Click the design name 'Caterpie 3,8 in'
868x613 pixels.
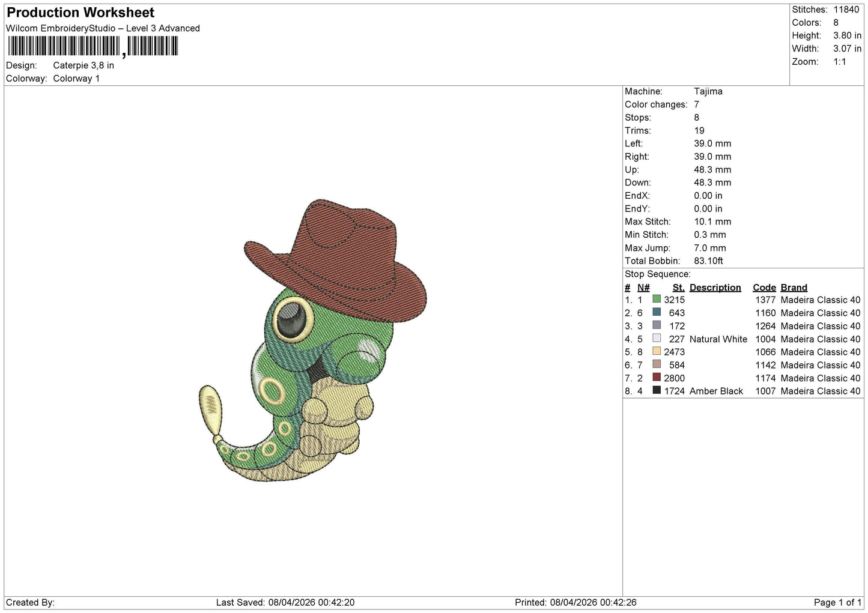83,65
